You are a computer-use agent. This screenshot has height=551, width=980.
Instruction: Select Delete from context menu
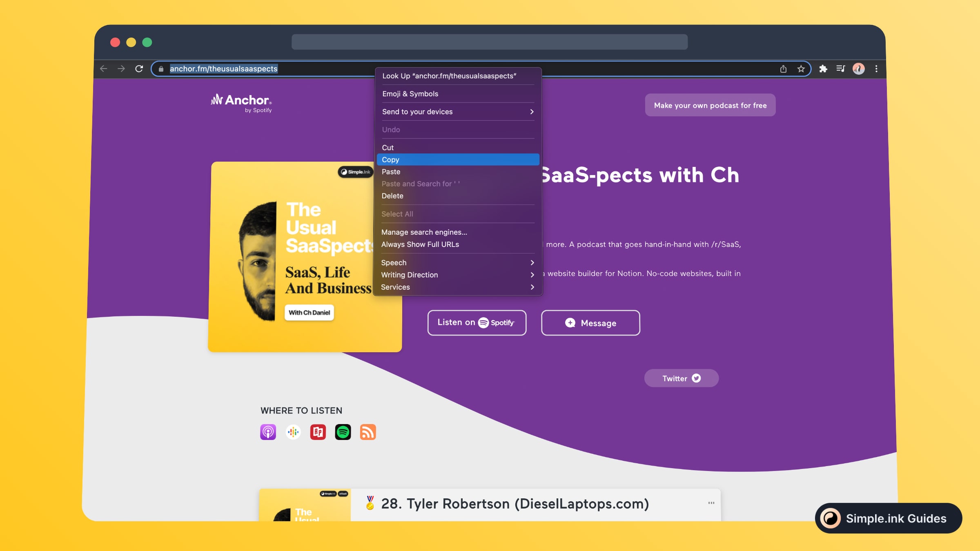click(x=392, y=196)
